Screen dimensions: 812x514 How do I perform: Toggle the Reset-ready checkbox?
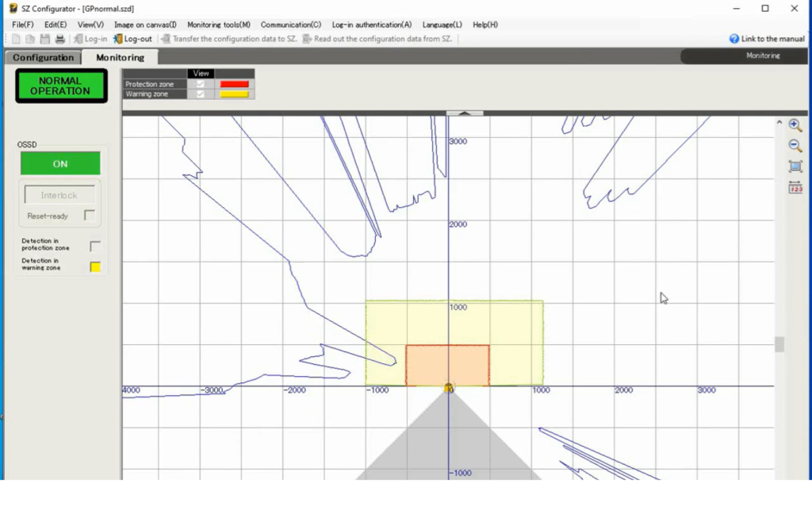(90, 216)
